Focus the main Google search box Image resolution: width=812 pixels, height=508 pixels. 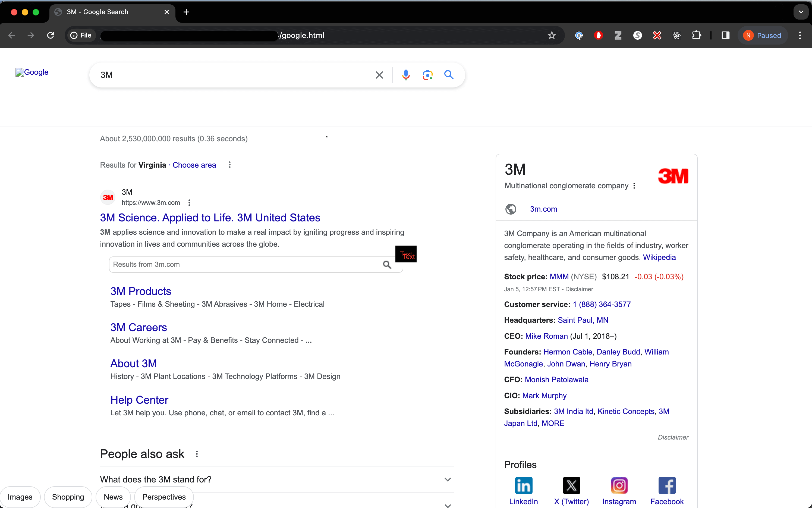point(235,75)
